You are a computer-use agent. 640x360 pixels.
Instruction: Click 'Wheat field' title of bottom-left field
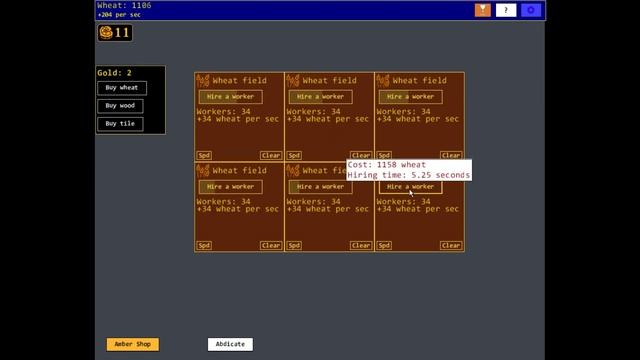point(240,170)
